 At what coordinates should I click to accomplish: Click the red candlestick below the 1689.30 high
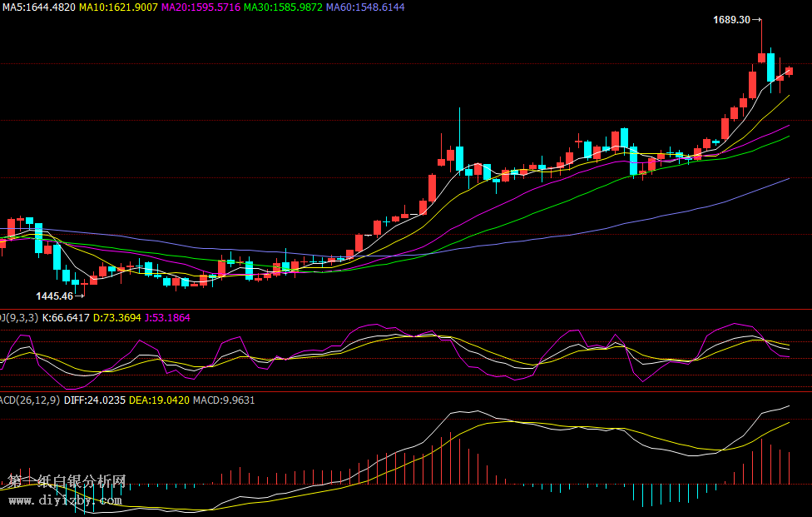(761, 57)
